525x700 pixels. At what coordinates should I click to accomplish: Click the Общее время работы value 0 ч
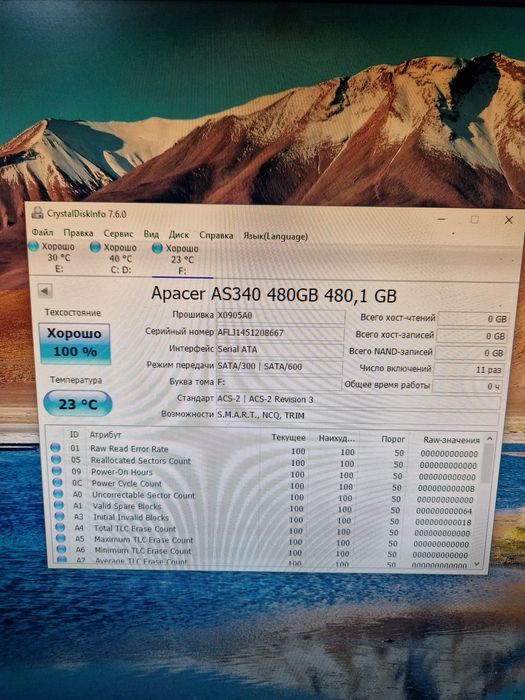[x=467, y=386]
